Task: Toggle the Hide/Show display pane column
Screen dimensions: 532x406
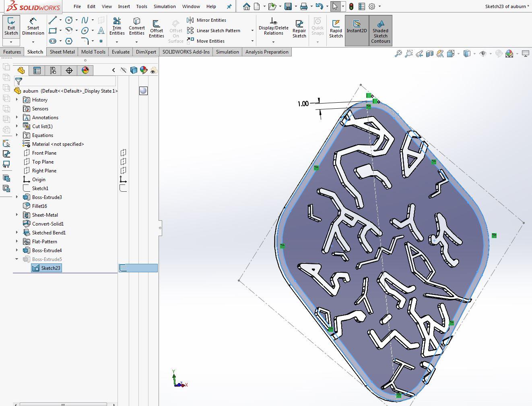Action: (x=124, y=70)
